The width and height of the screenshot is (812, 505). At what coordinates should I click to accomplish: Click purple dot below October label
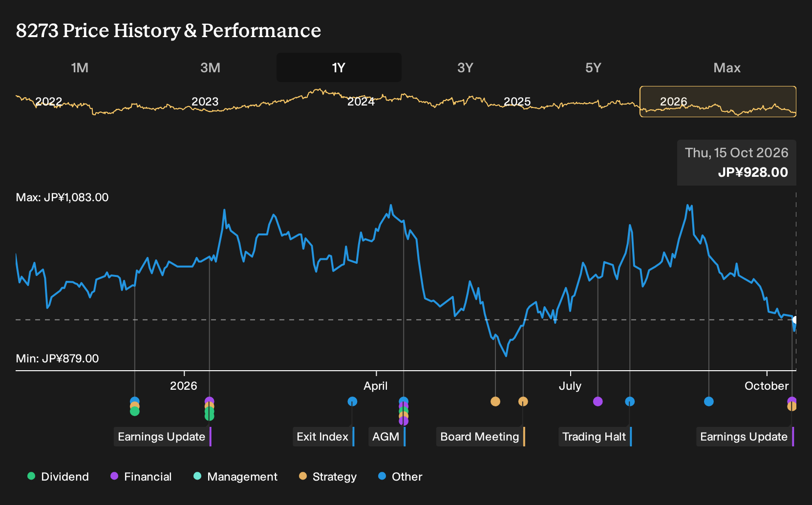pyautogui.click(x=792, y=400)
